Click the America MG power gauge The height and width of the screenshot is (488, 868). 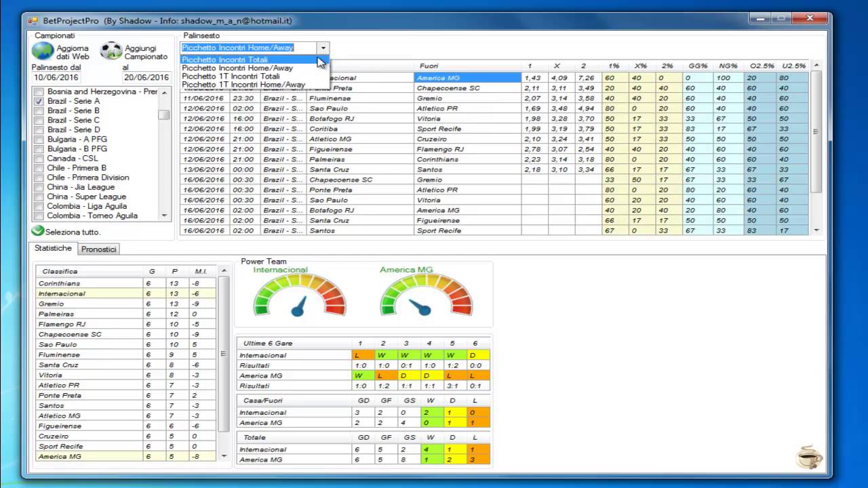[x=426, y=296]
